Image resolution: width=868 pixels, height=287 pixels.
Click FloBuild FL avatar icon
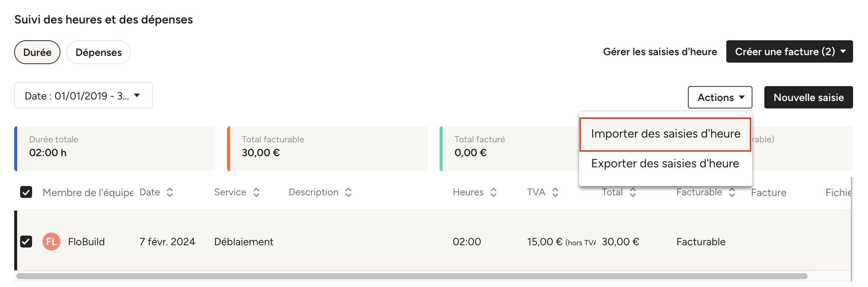pos(51,242)
